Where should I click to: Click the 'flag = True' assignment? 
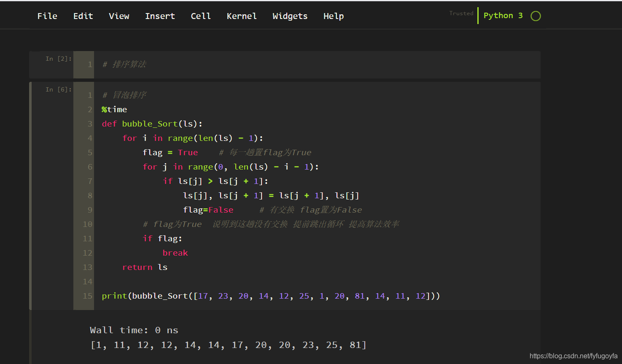170,153
